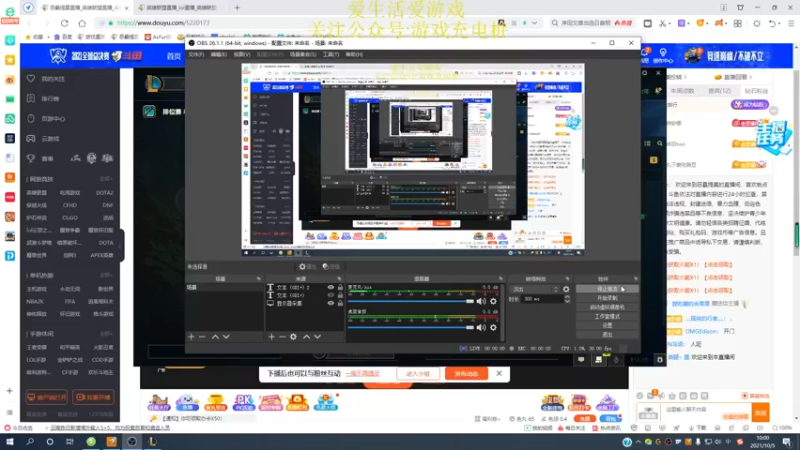The height and width of the screenshot is (450, 800).
Task: Move scene down in the OBS scenes panel
Action: 226,337
